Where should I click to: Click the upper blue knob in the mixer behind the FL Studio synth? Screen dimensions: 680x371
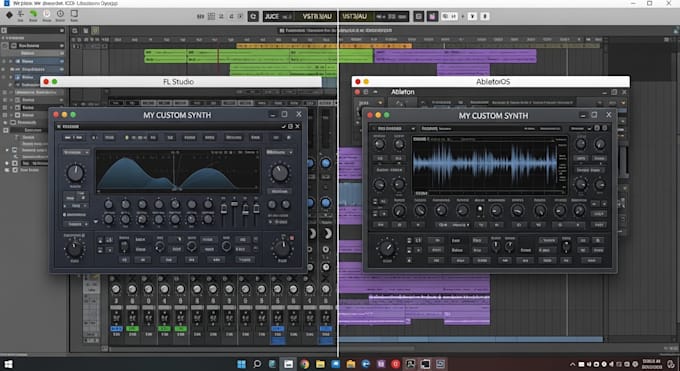click(326, 163)
